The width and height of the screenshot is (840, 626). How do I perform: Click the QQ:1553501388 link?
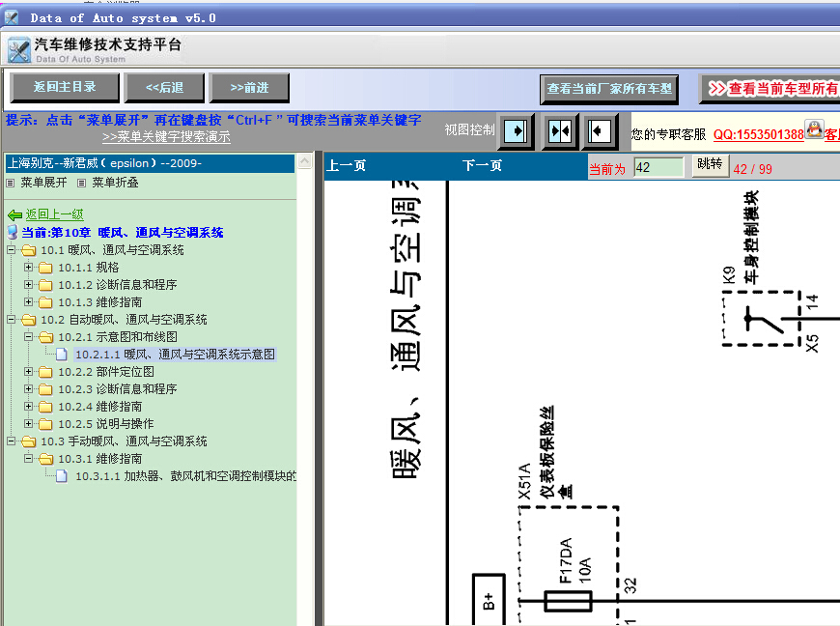pyautogui.click(x=758, y=134)
